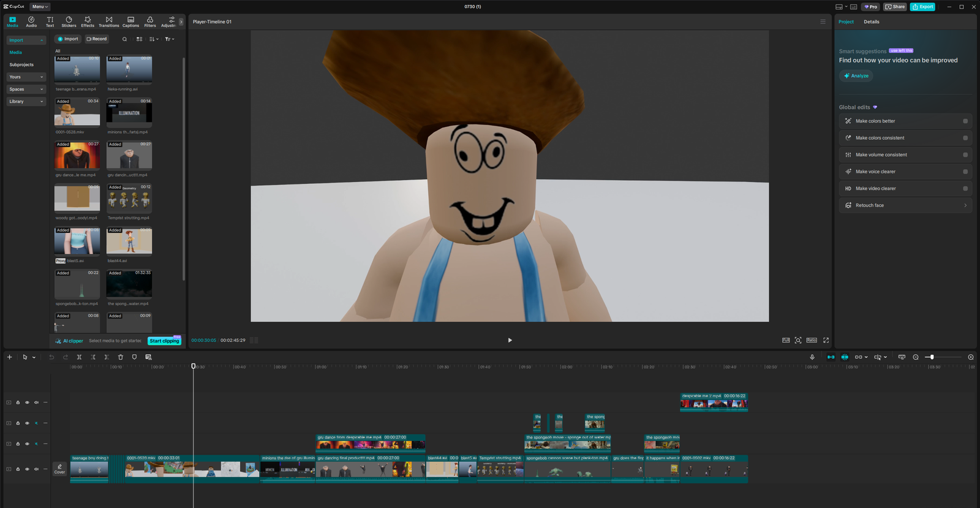Screen dimensions: 980x508
Task: Play the preview video
Action: [x=510, y=340]
